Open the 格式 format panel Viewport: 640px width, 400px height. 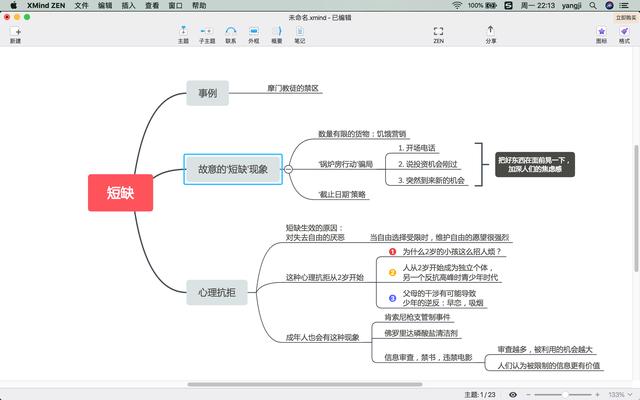point(624,34)
